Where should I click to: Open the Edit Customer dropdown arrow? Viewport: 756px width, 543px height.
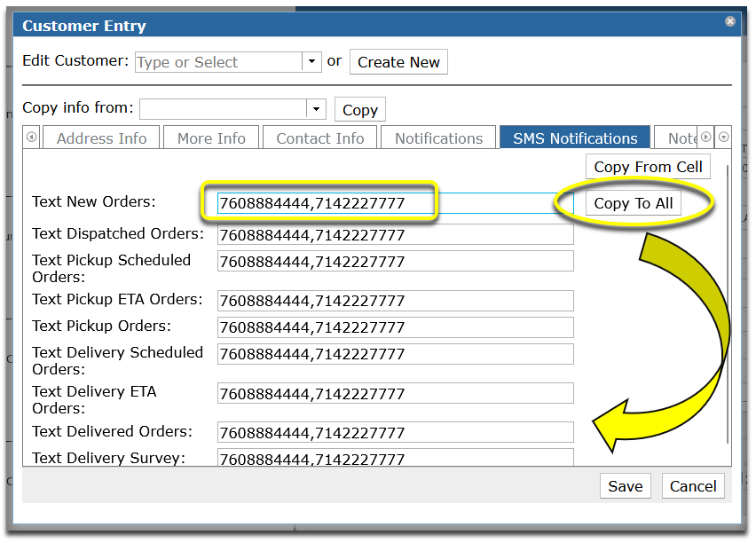point(311,62)
